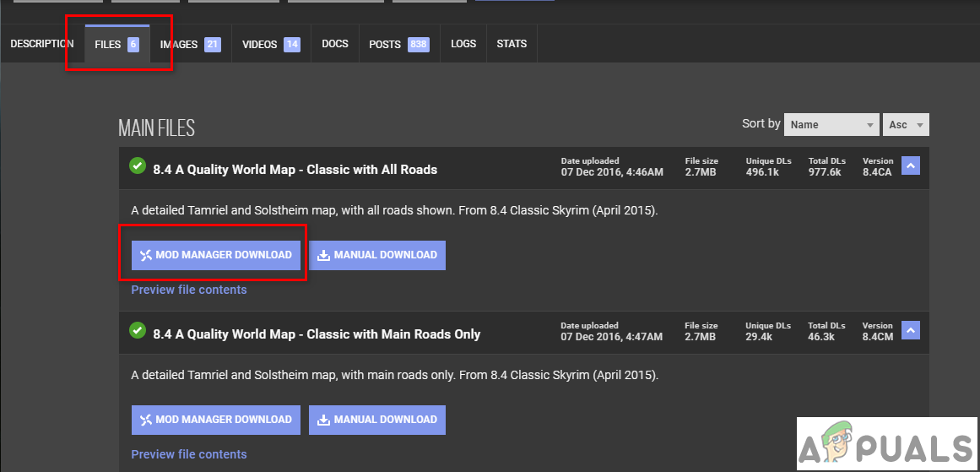Open the Description tab
The image size is (980, 472).
pos(42,44)
